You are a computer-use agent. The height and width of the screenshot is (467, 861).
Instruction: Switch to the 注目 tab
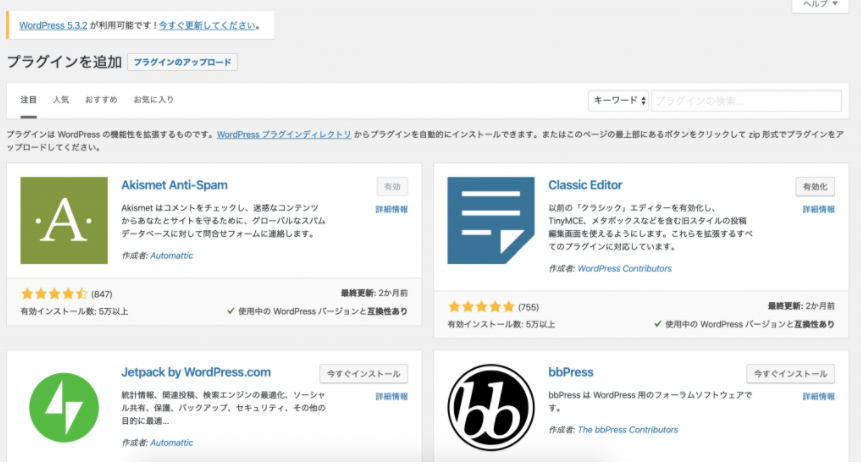click(x=29, y=100)
